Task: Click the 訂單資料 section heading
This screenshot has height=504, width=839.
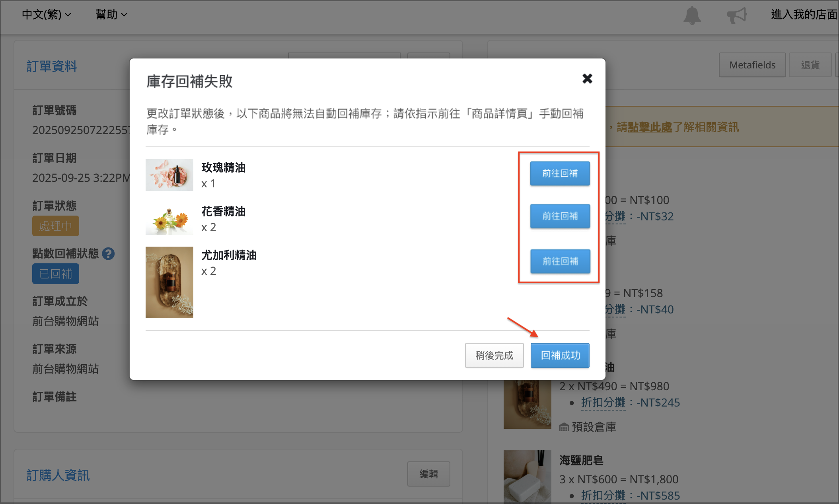Action: [52, 66]
